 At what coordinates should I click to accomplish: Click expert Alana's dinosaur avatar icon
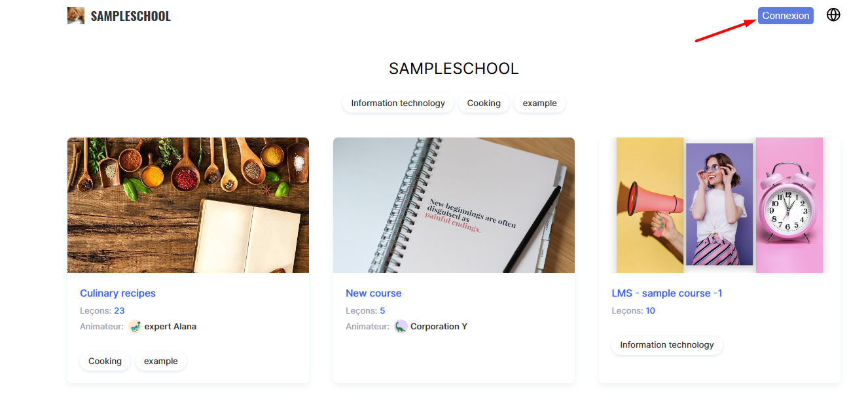pos(135,326)
